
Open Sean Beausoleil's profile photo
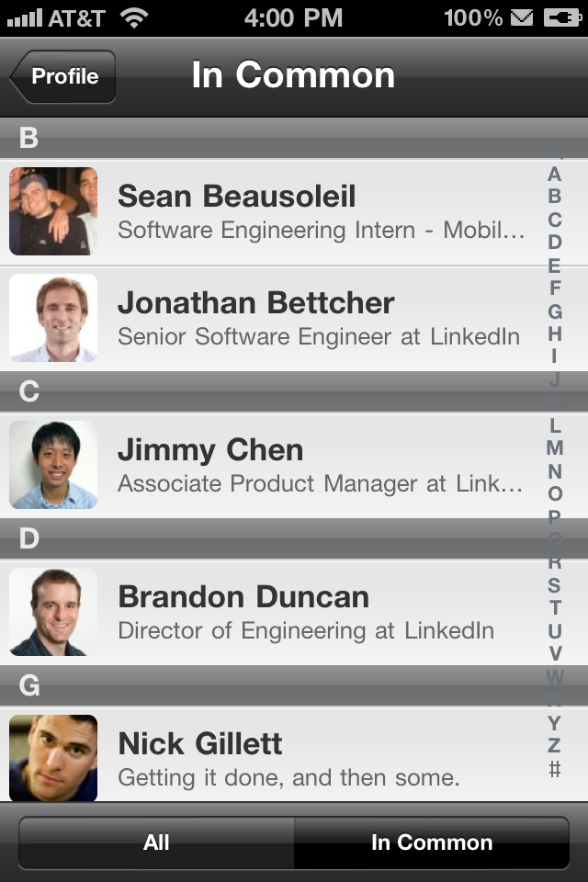(x=53, y=211)
